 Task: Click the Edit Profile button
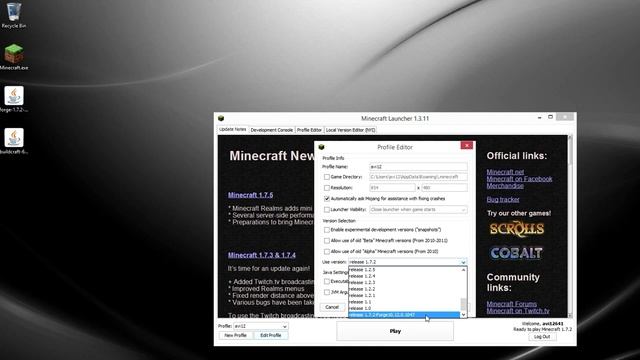(271, 336)
